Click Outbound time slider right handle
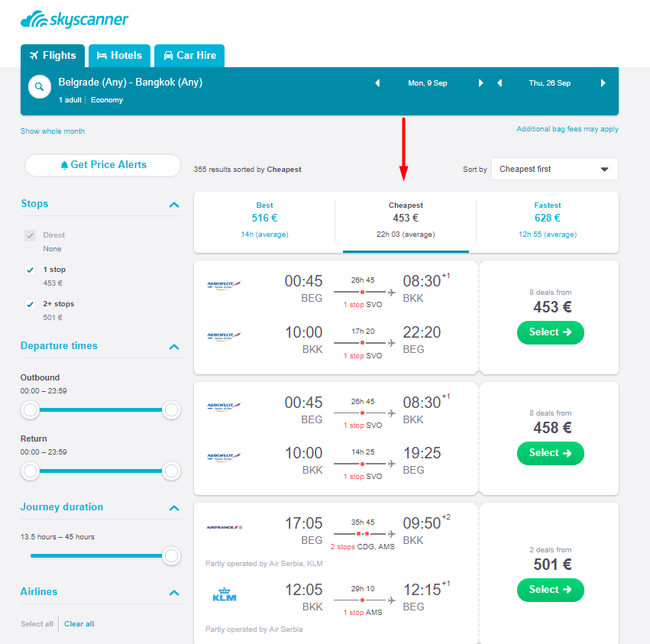Screen dimensions: 650x644 (171, 410)
